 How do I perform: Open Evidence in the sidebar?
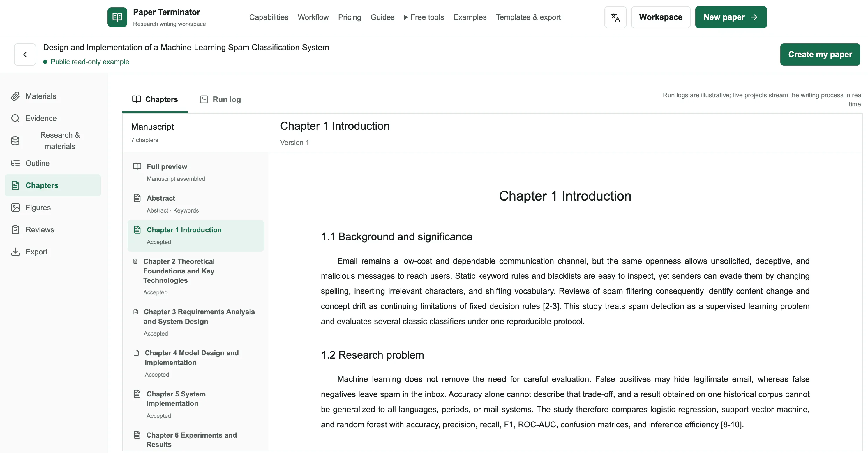click(x=52, y=118)
